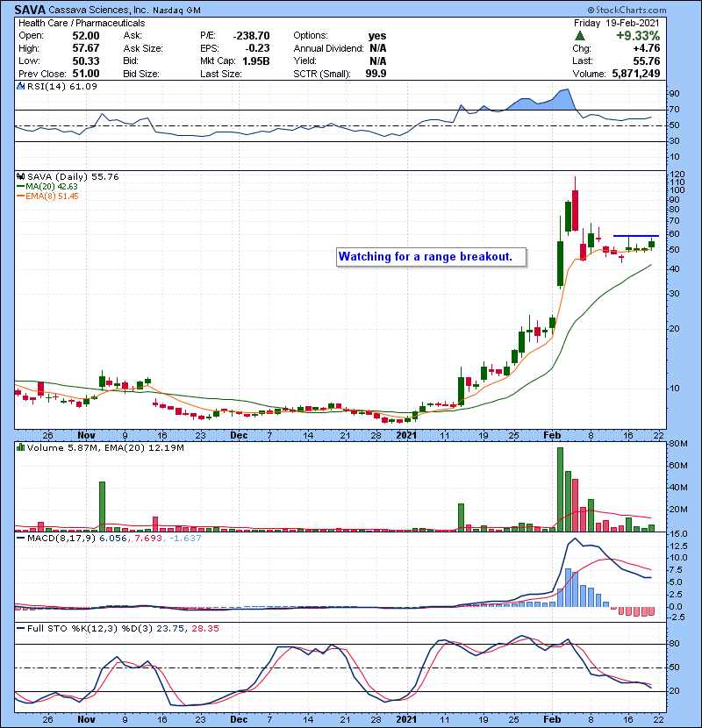Screen dimensions: 702x728
Task: Click the MACD signal value 7.693
Action: (x=148, y=539)
